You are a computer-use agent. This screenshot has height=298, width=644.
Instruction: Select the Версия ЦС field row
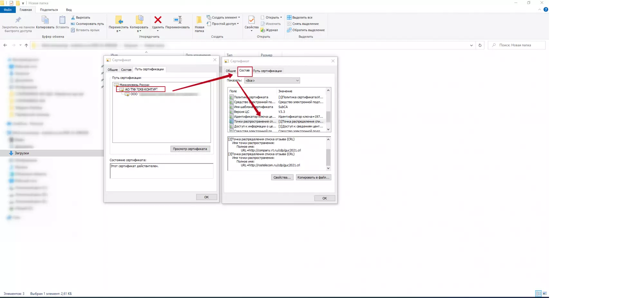pos(277,112)
